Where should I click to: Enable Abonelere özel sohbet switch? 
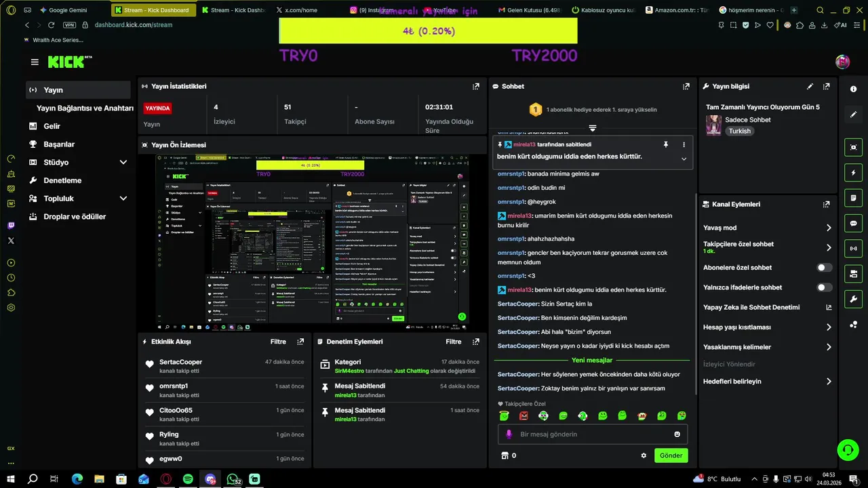pyautogui.click(x=825, y=268)
